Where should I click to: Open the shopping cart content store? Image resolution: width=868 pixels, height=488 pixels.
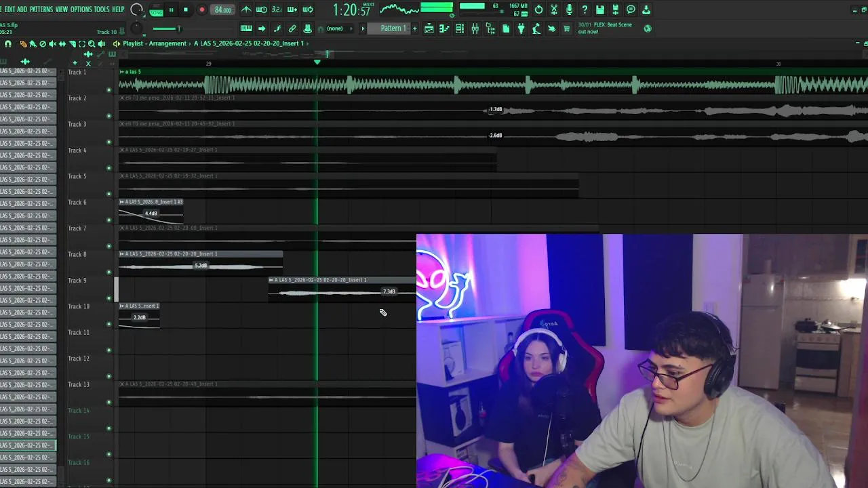(566, 28)
